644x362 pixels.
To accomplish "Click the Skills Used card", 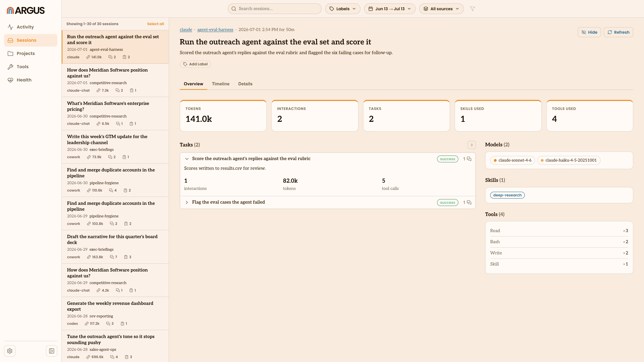I will [x=498, y=116].
